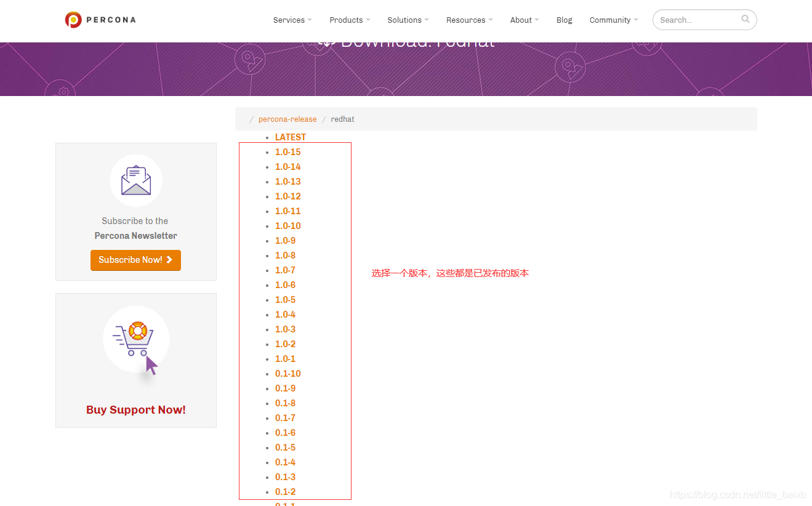
Task: Choose version 1.0-10
Action: point(288,226)
